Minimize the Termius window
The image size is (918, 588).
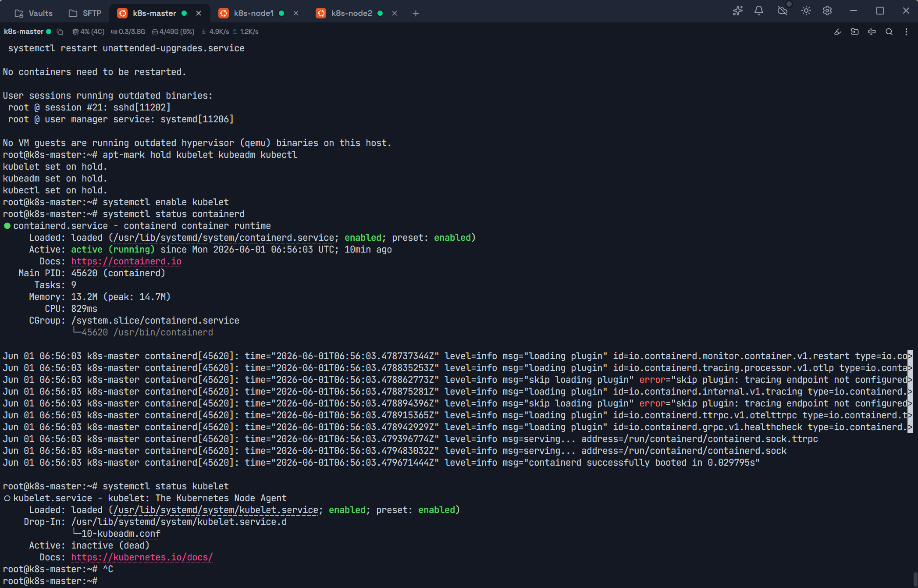853,11
